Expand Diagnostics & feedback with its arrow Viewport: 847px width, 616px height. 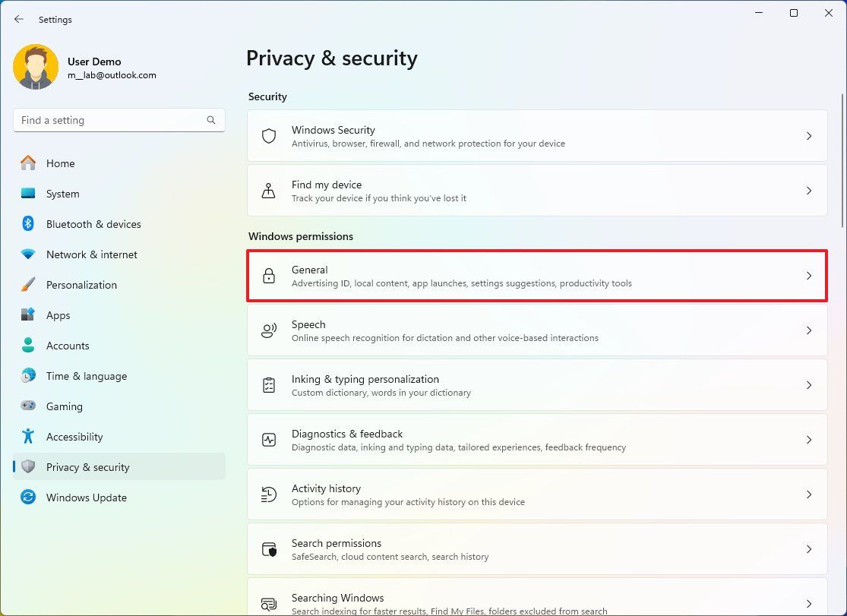point(808,440)
